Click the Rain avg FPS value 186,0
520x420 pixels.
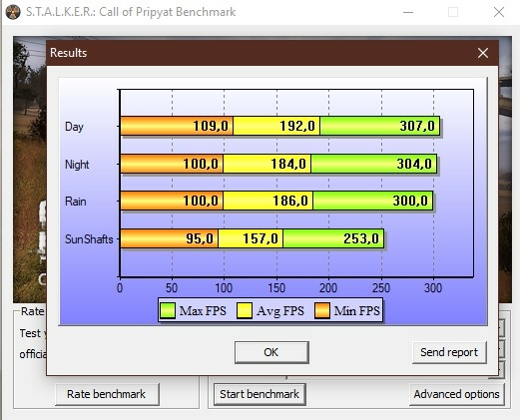coord(290,201)
